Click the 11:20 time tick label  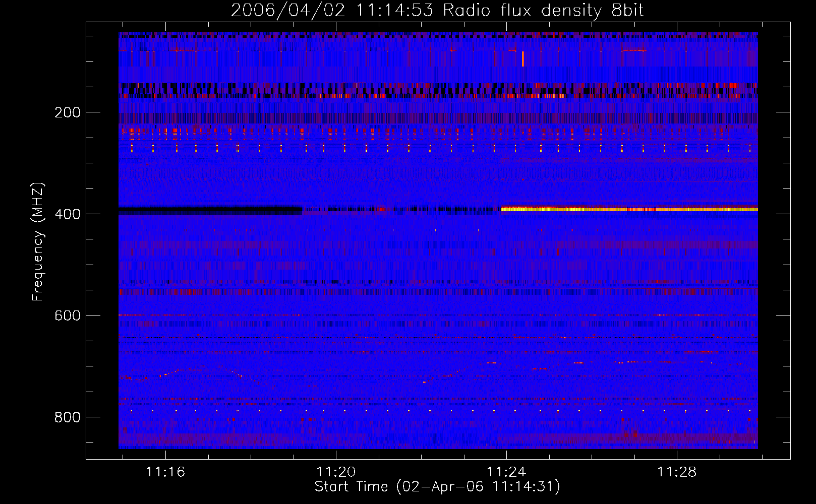coord(336,472)
